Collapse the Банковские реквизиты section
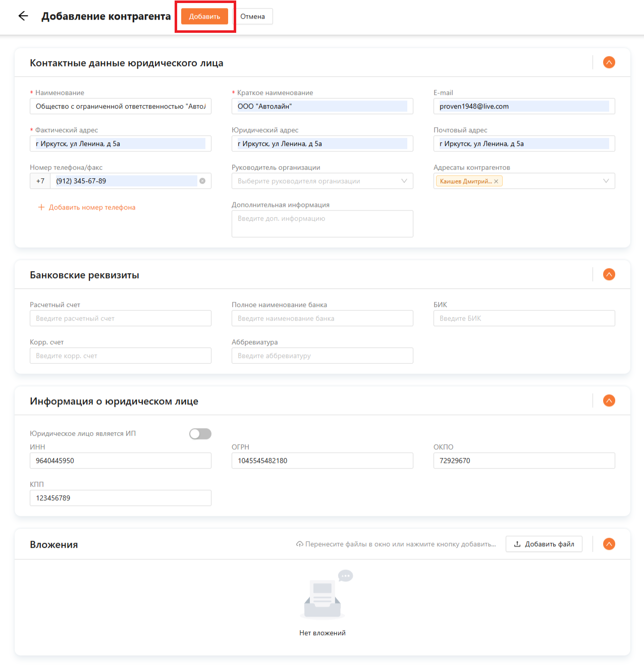 click(x=609, y=275)
